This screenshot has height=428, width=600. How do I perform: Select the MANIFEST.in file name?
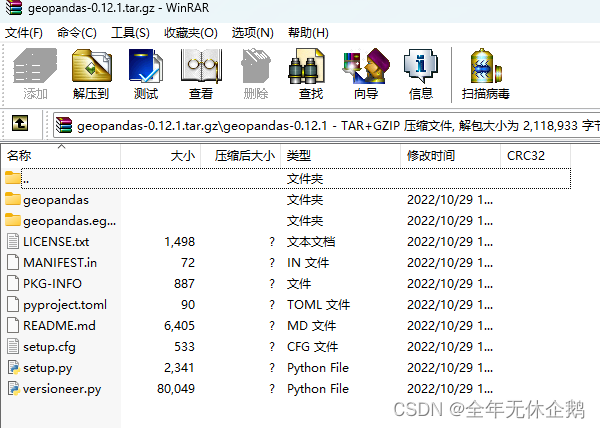click(x=60, y=263)
